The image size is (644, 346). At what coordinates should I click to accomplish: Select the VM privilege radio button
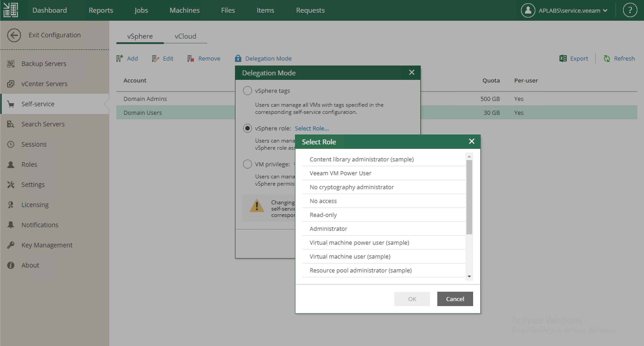coord(247,164)
